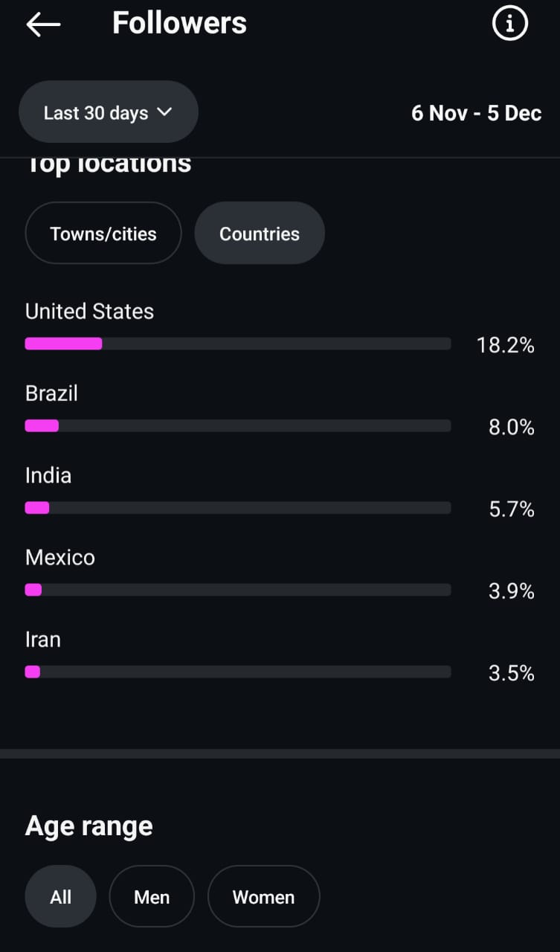Tap the 18.2% value for United States
The image size is (560, 952).
click(x=506, y=345)
